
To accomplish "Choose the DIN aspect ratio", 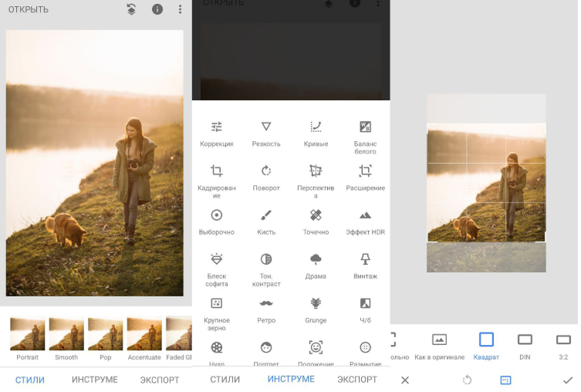I will 525,344.
